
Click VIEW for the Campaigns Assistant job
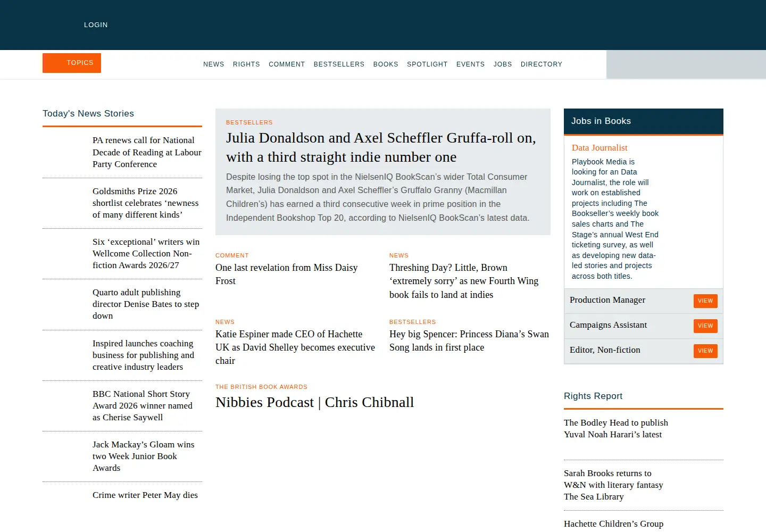coord(705,326)
